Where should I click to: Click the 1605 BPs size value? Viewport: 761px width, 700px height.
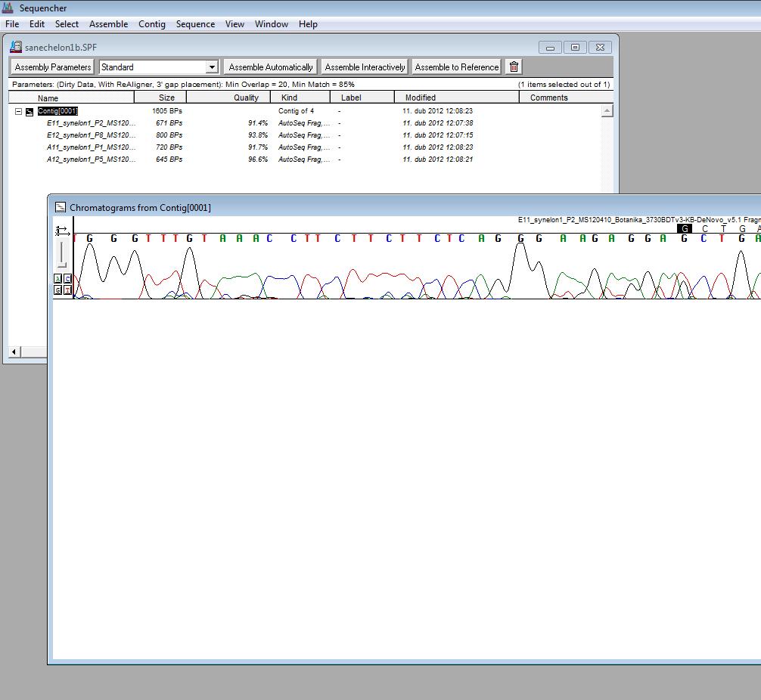(x=167, y=111)
